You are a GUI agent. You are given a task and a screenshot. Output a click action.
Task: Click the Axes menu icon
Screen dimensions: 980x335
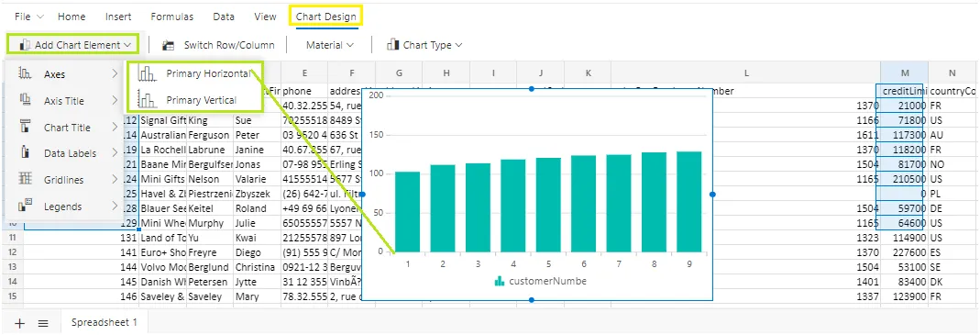[x=26, y=74]
